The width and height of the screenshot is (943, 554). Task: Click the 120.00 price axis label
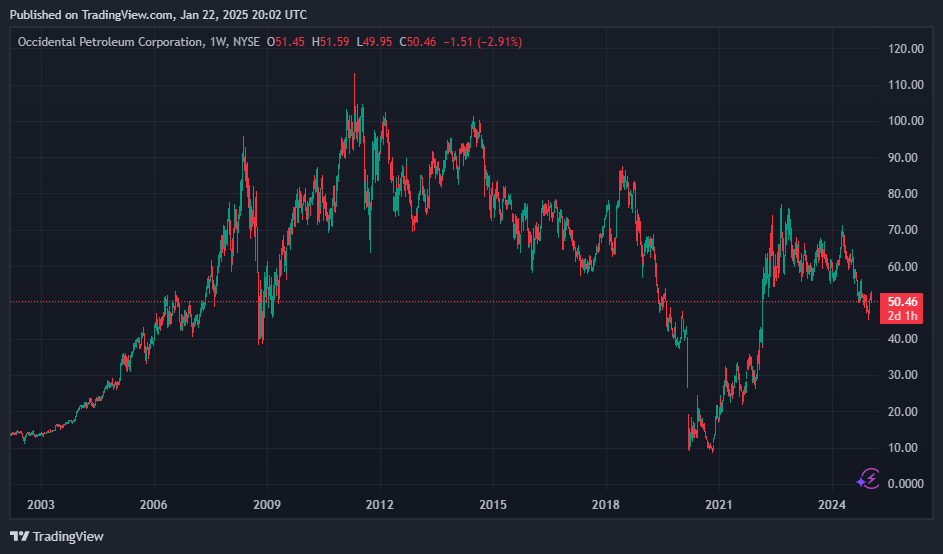(905, 49)
